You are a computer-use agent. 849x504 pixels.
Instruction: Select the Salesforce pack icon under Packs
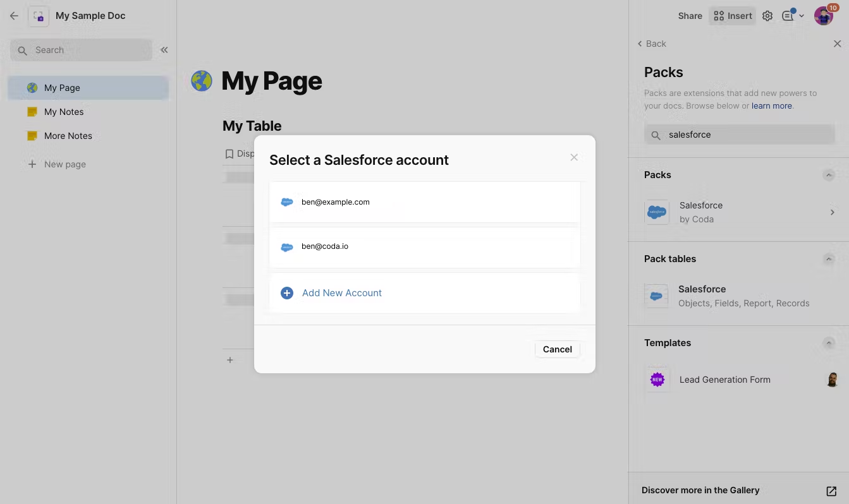click(657, 212)
